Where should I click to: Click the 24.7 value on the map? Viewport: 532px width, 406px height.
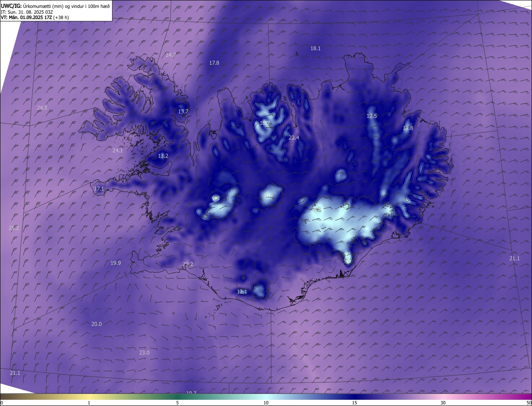(171, 55)
